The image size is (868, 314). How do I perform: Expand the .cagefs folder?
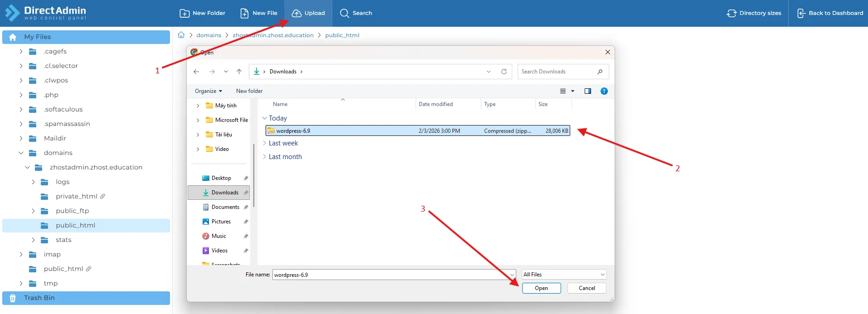[x=21, y=52]
